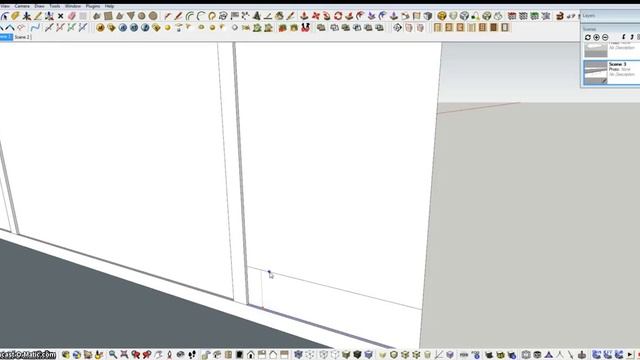Click the red calendar grid icon
640x360 pixels.
(512, 16)
